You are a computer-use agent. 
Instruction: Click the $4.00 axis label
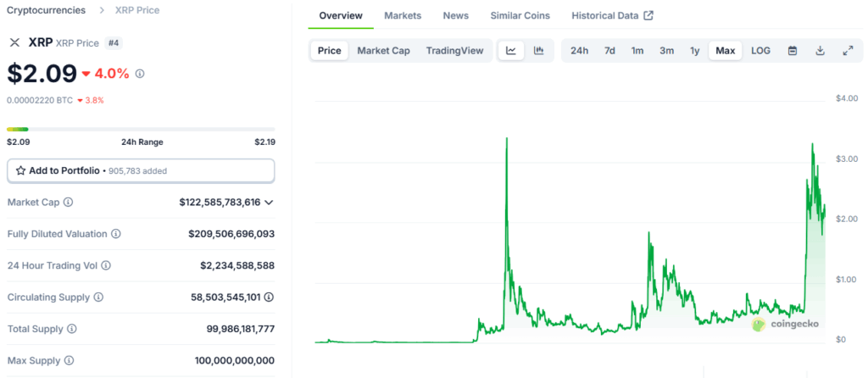[847, 98]
